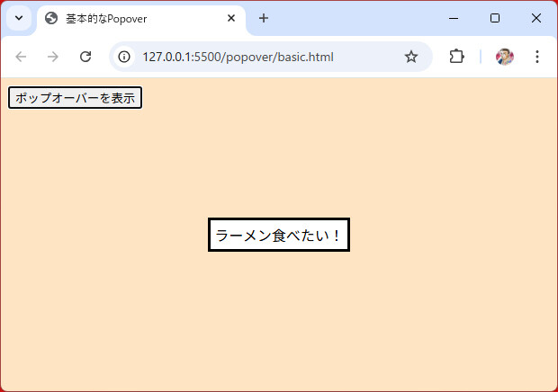Open the tab search dropdown chevron

18,18
